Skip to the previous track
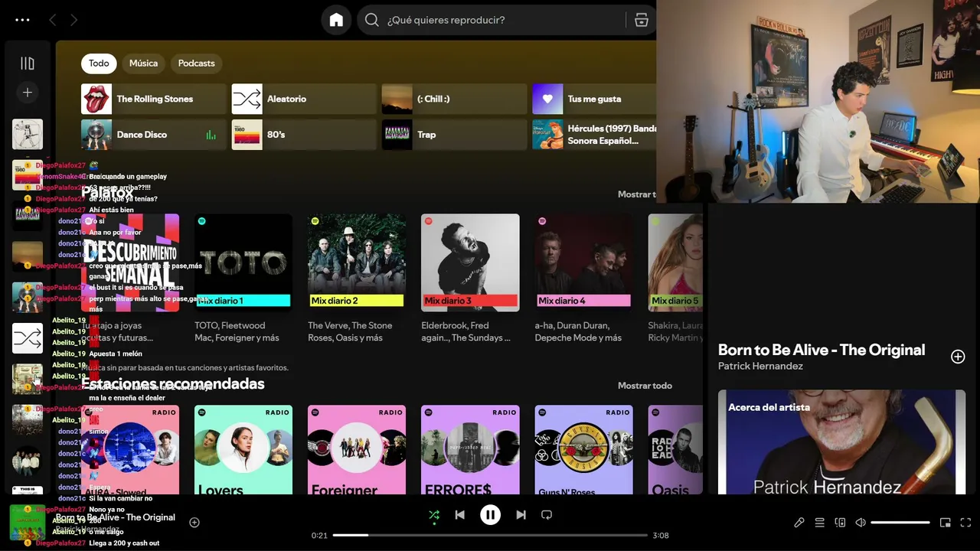This screenshot has width=980, height=551. pyautogui.click(x=459, y=515)
